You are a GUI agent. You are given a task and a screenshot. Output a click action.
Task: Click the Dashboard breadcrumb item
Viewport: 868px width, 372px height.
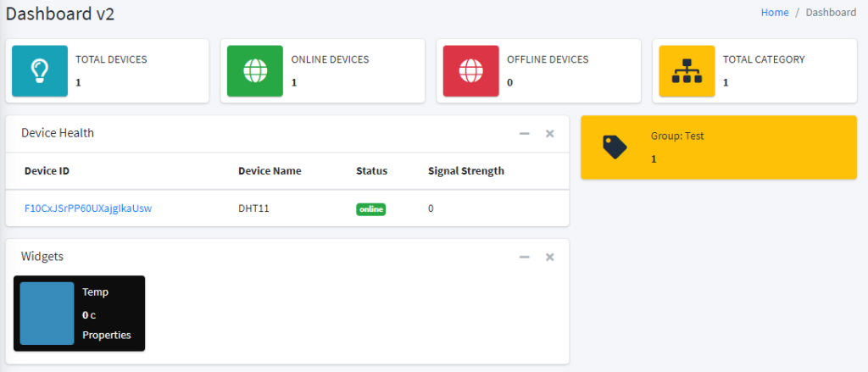(831, 12)
